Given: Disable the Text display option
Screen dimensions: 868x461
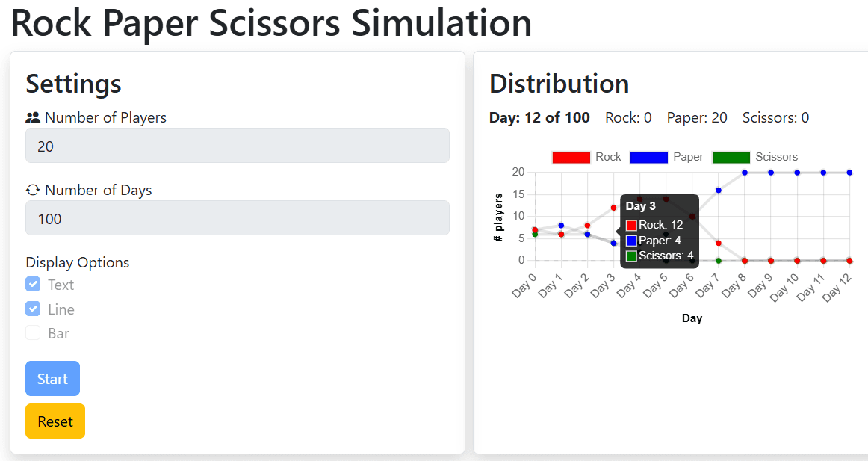Looking at the screenshot, I should tap(31, 284).
